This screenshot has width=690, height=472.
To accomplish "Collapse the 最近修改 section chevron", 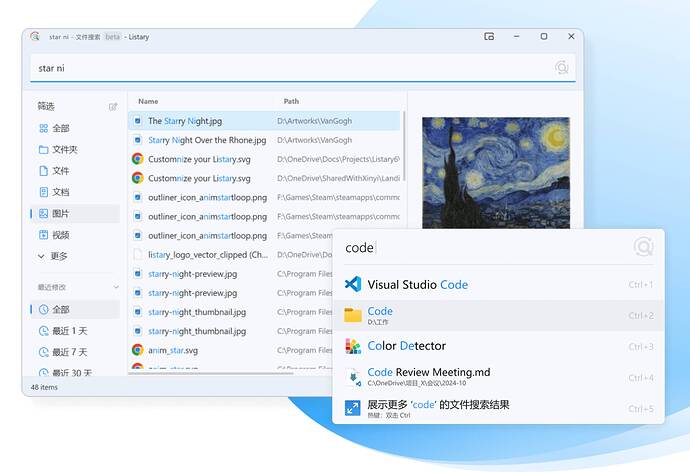I will (x=116, y=287).
